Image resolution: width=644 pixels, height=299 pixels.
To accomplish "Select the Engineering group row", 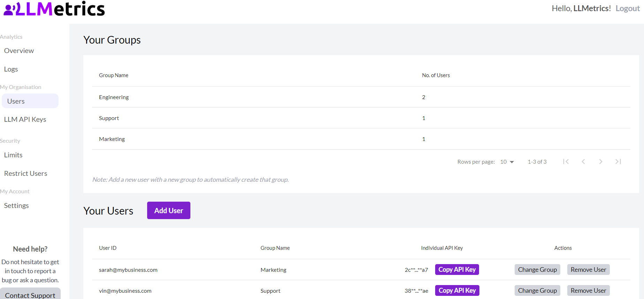I will tap(114, 97).
